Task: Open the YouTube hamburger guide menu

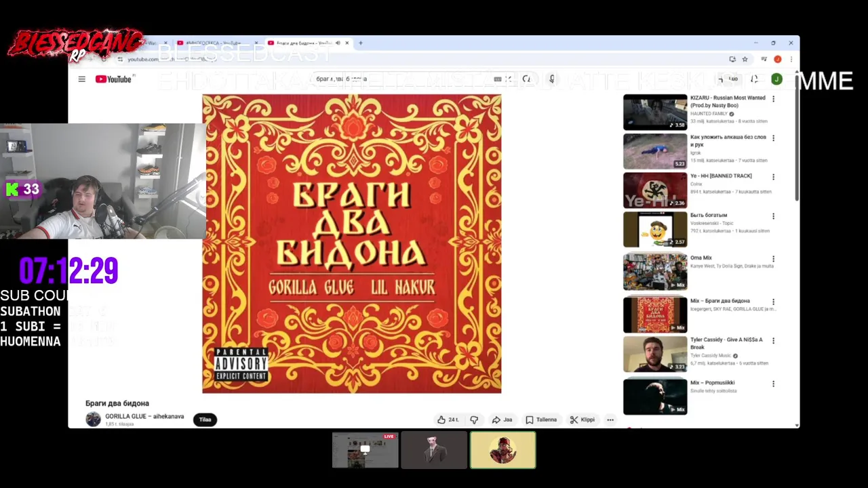Action: tap(81, 79)
